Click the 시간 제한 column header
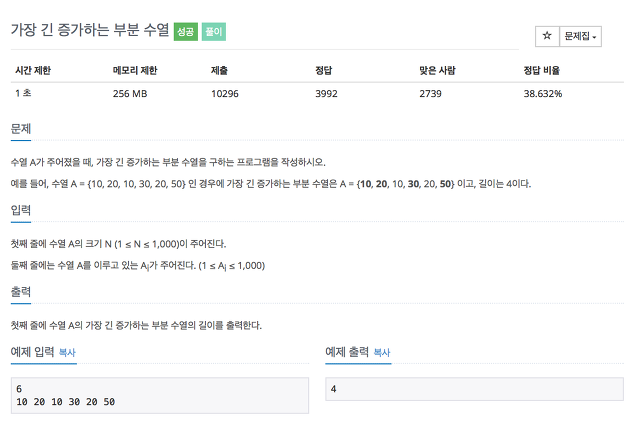 [33, 70]
